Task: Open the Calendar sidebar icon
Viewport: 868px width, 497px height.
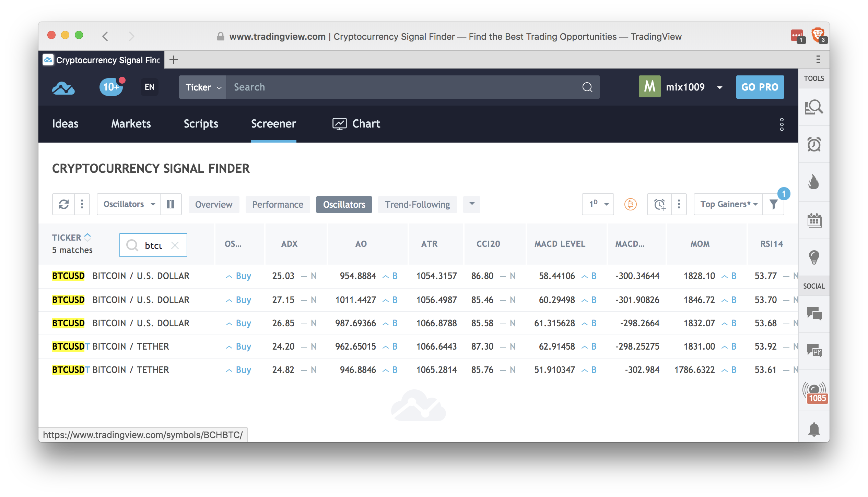Action: click(x=814, y=220)
